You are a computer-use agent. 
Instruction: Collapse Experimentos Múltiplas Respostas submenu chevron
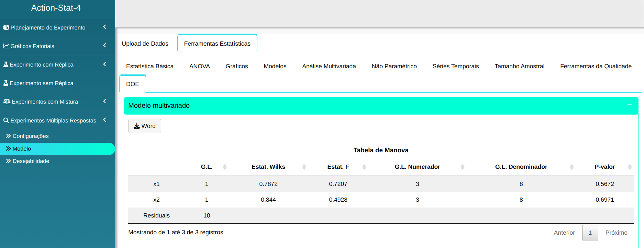pos(104,120)
